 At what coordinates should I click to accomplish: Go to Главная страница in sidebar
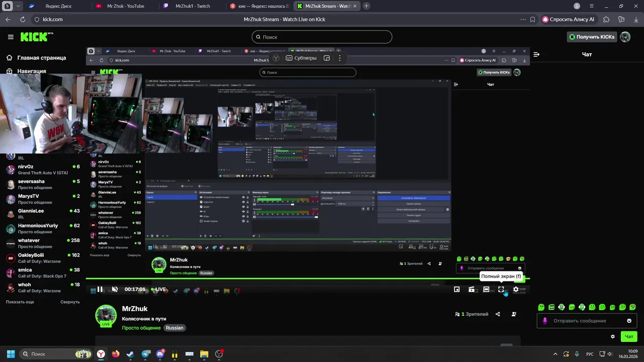36,58
